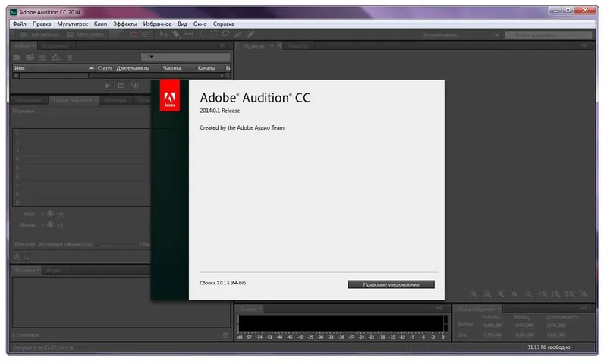The width and height of the screenshot is (607, 364).
Task: Switch to Waveform view button in toolbar
Action: click(39, 35)
